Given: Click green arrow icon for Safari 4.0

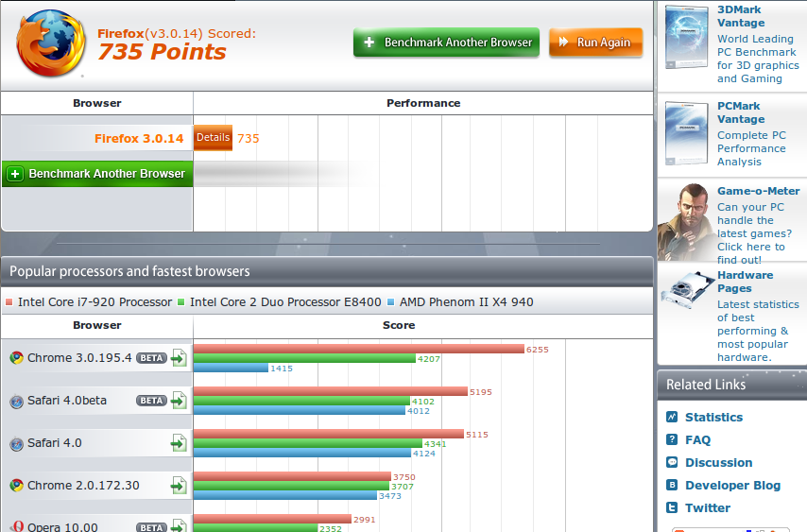Looking at the screenshot, I should [179, 443].
